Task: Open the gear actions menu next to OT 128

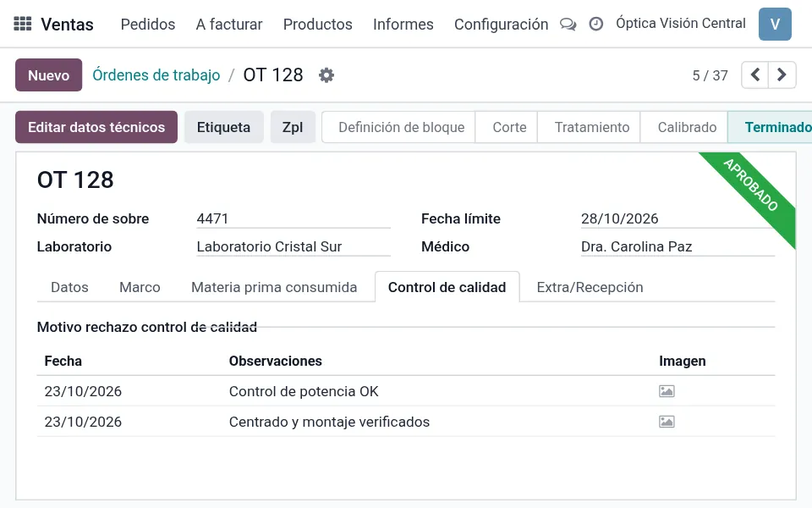Action: [x=326, y=75]
